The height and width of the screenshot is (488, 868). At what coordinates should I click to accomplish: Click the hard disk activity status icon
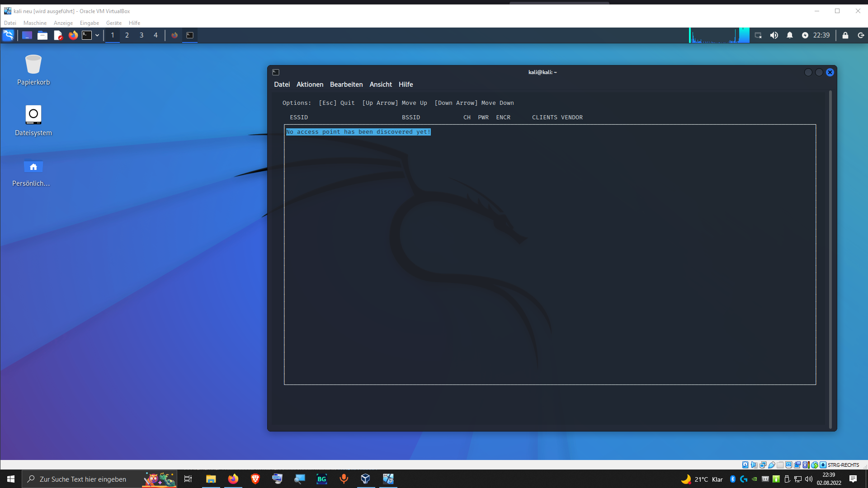coord(745,465)
